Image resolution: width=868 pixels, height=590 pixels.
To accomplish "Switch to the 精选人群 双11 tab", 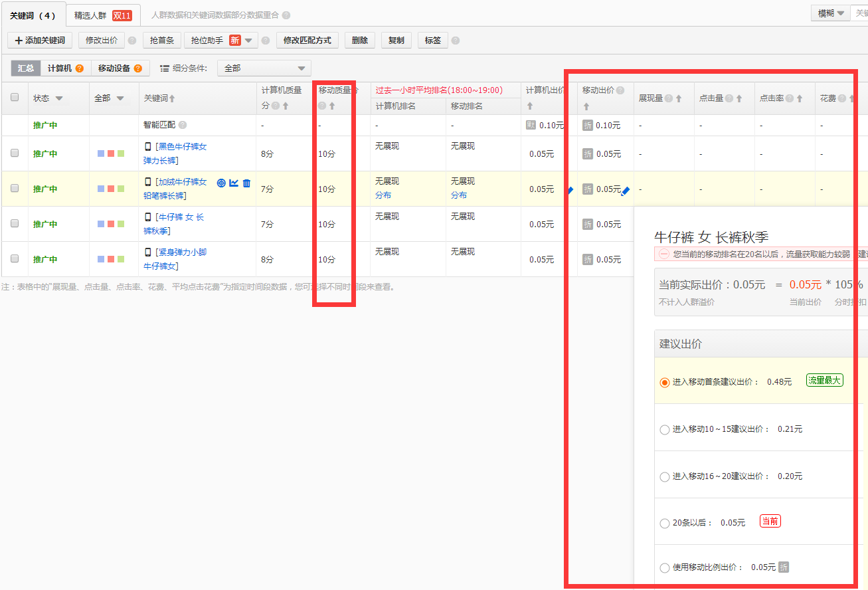I will pyautogui.click(x=103, y=15).
